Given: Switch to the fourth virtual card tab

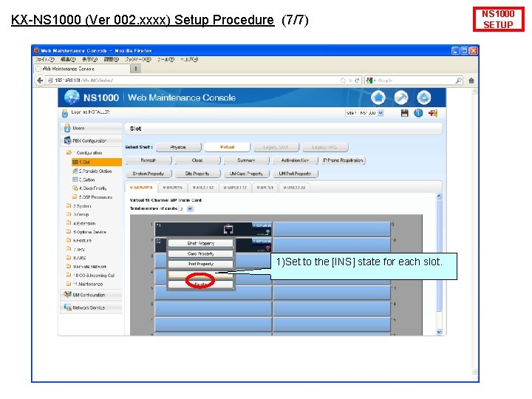Looking at the screenshot, I should [235, 187].
